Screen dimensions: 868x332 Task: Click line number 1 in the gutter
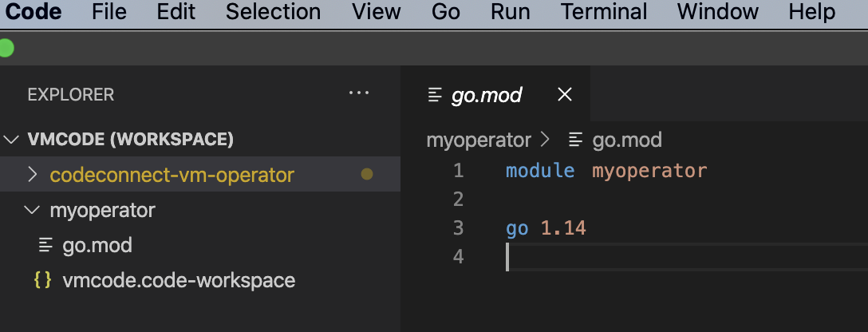(x=458, y=171)
